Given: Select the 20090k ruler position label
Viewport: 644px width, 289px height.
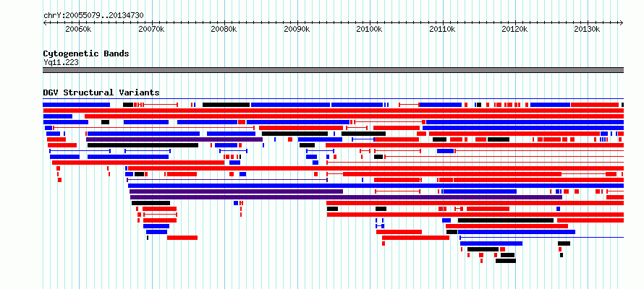Looking at the screenshot, I should coord(297,29).
